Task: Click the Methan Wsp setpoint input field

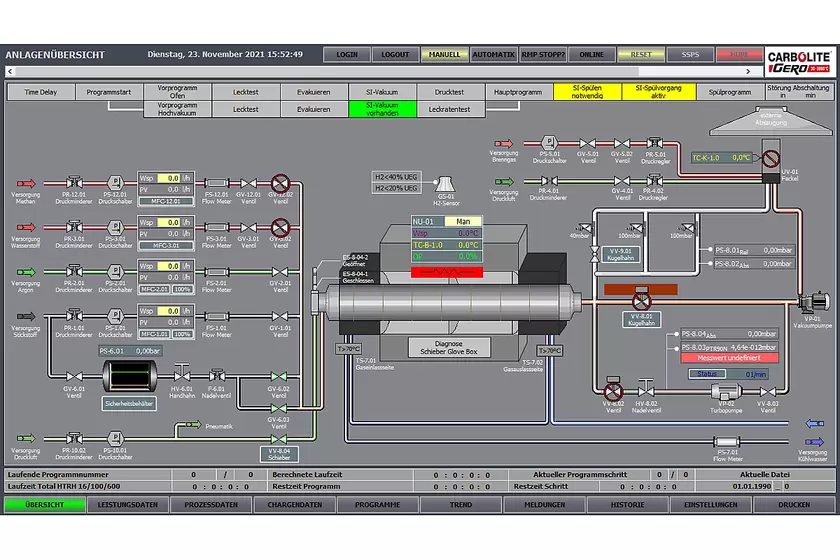Action: click(x=168, y=178)
